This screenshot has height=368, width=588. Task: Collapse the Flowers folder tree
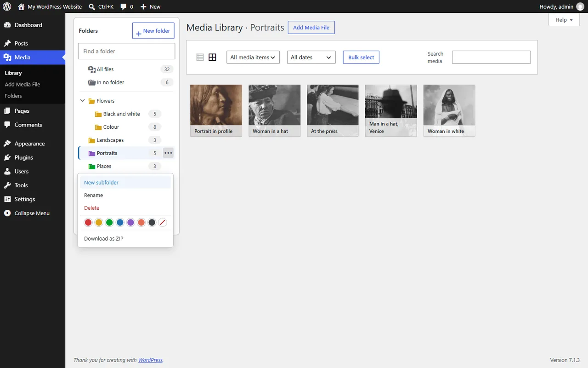pyautogui.click(x=83, y=101)
